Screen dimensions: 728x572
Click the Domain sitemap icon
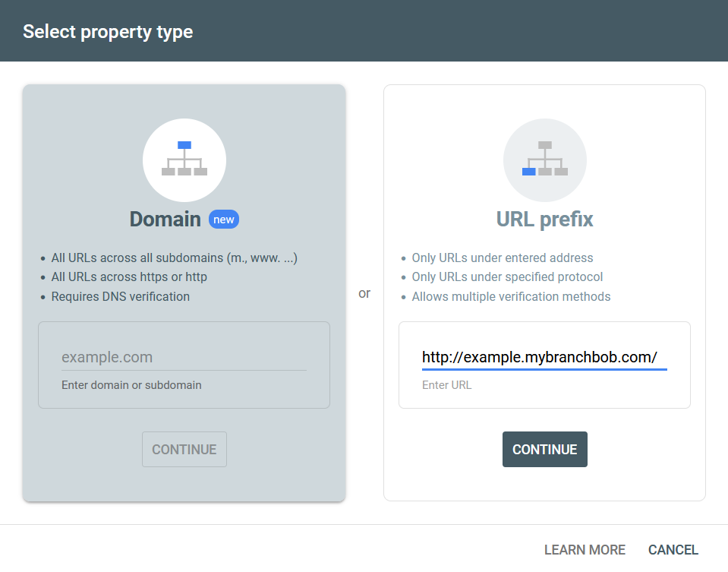click(184, 160)
